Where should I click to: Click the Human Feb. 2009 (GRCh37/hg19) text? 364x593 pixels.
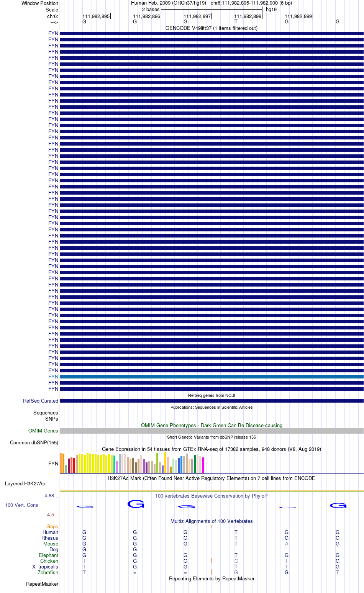[169, 3]
